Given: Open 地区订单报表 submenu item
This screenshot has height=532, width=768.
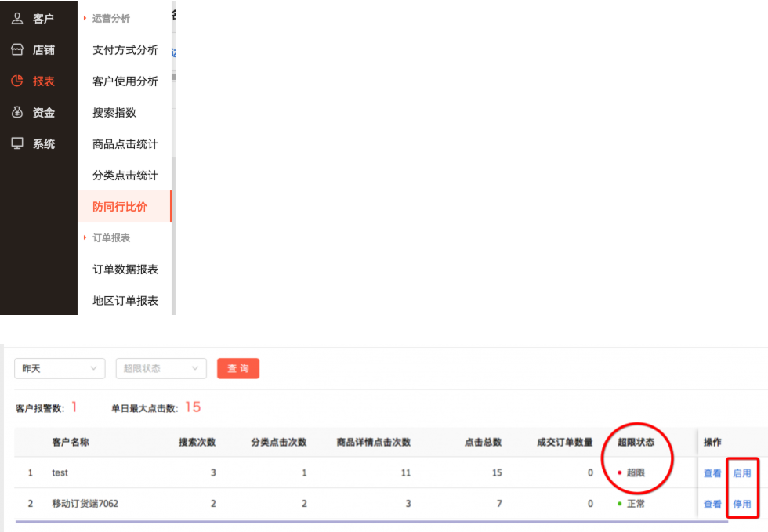Looking at the screenshot, I should (125, 301).
